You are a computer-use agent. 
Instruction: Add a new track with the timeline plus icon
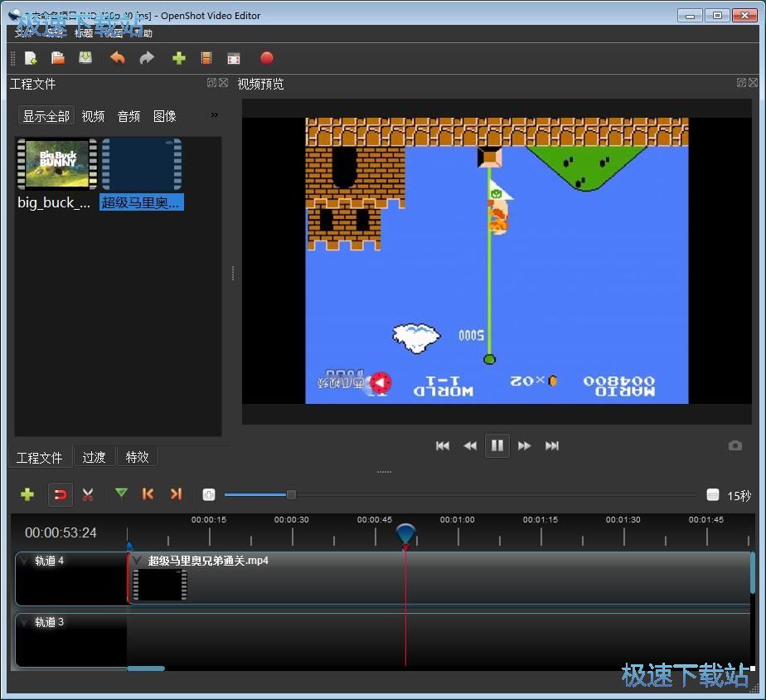(27, 494)
